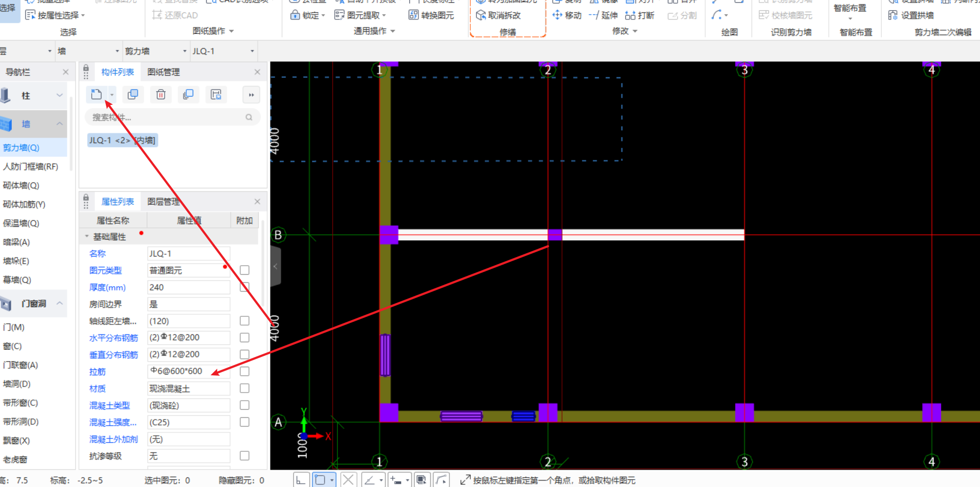
Task: Tick the 轴线距左墙 attach checkbox
Action: tap(245, 321)
